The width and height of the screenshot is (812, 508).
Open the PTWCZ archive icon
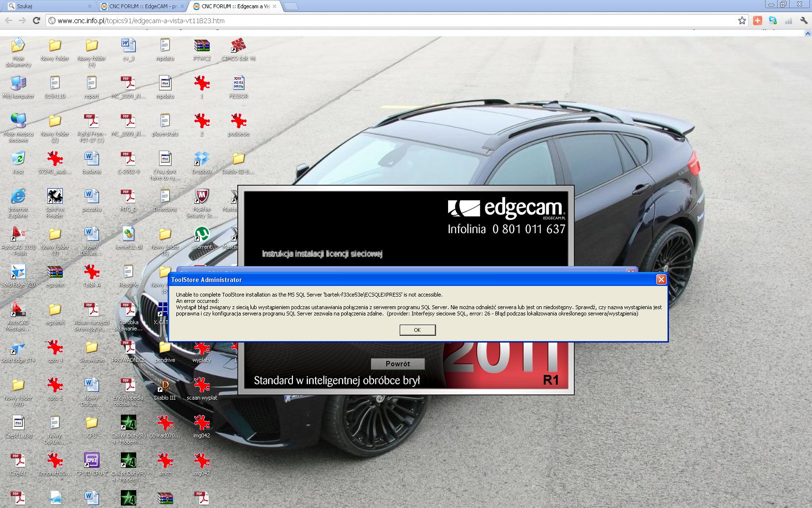click(x=202, y=50)
